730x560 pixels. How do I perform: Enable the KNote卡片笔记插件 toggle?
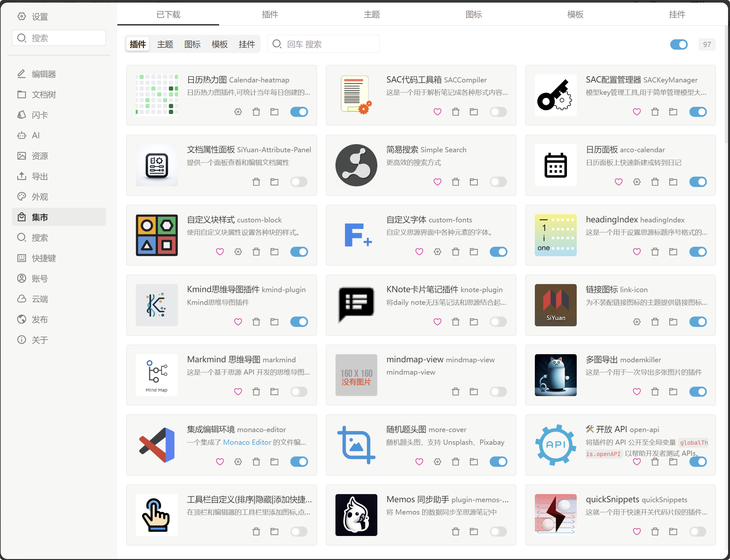498,322
